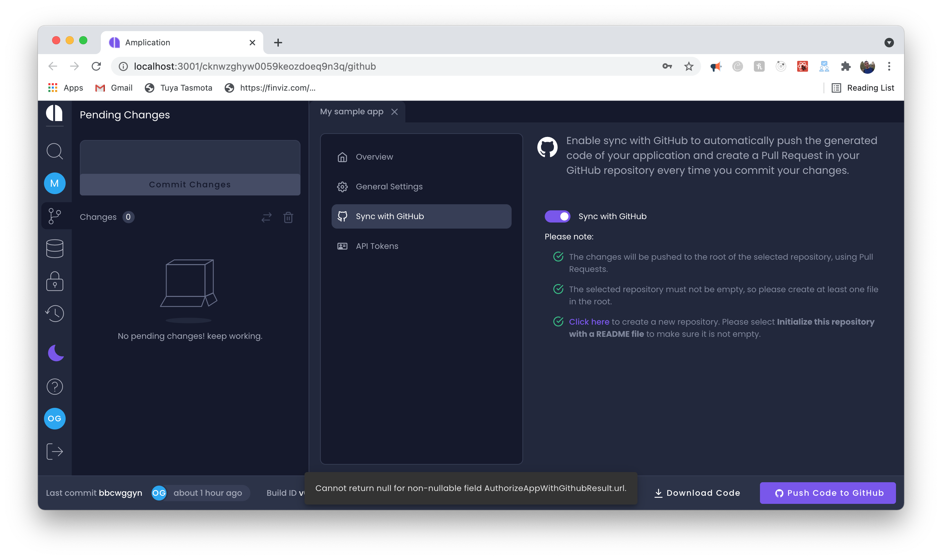Toggle dark mode with the moon icon
This screenshot has height=560, width=942.
(x=56, y=353)
